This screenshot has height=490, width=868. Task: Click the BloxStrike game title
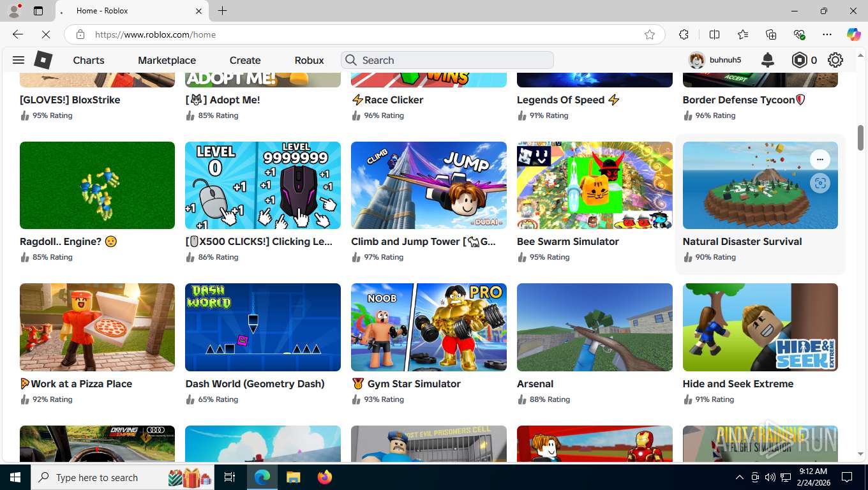70,100
